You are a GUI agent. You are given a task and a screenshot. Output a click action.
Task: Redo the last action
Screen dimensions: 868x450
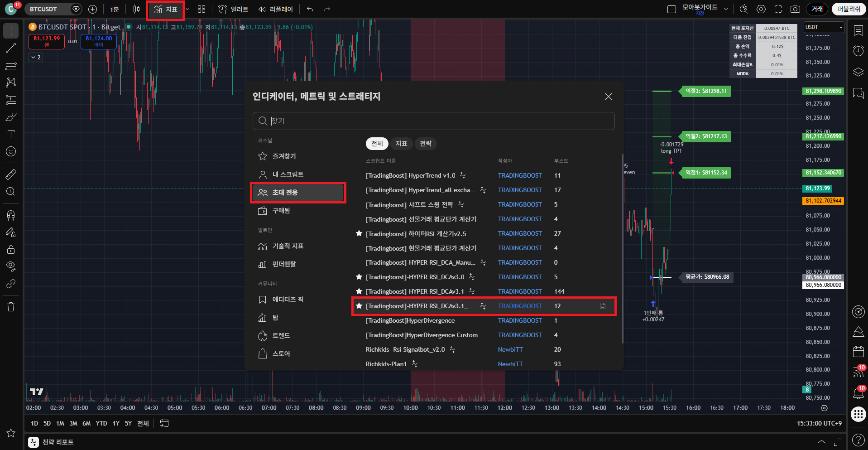pyautogui.click(x=327, y=9)
